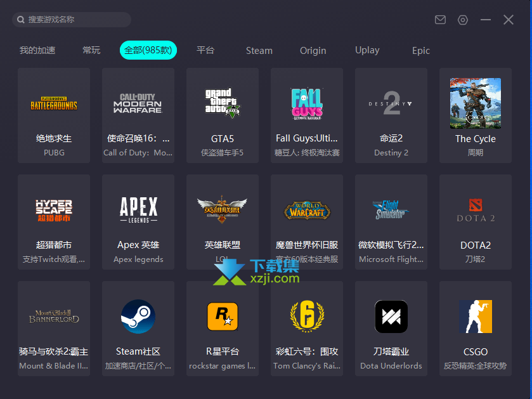Select the Grand Theft Auto V logo
Image resolution: width=532 pixels, height=399 pixels.
(222, 103)
